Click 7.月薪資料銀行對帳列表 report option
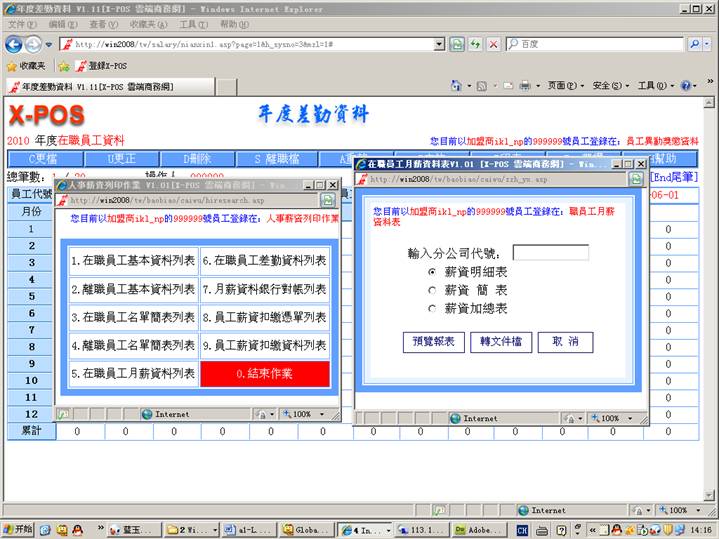The width and height of the screenshot is (719, 539). (264, 289)
